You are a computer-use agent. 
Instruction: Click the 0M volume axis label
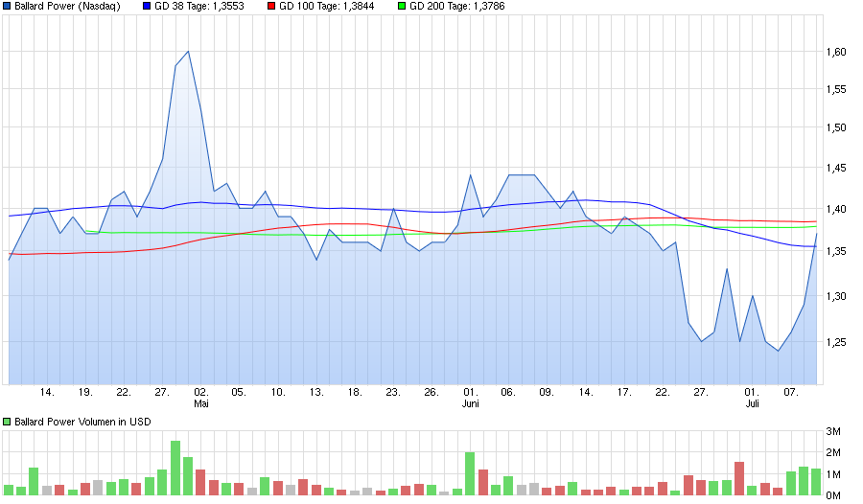833,495
